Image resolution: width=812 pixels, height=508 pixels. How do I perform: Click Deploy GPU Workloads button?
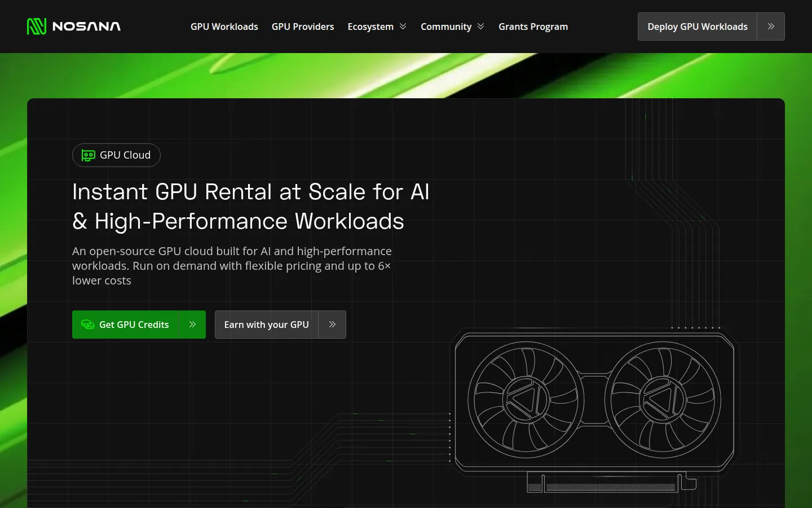tap(711, 27)
